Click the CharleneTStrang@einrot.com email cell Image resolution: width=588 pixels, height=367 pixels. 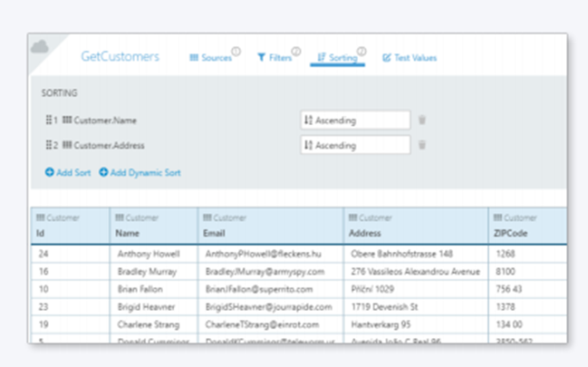270,324
